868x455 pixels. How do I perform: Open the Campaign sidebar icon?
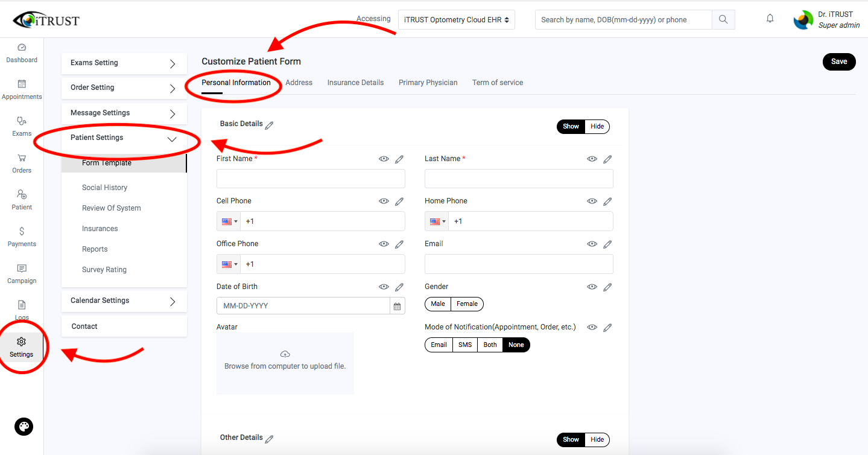(22, 273)
